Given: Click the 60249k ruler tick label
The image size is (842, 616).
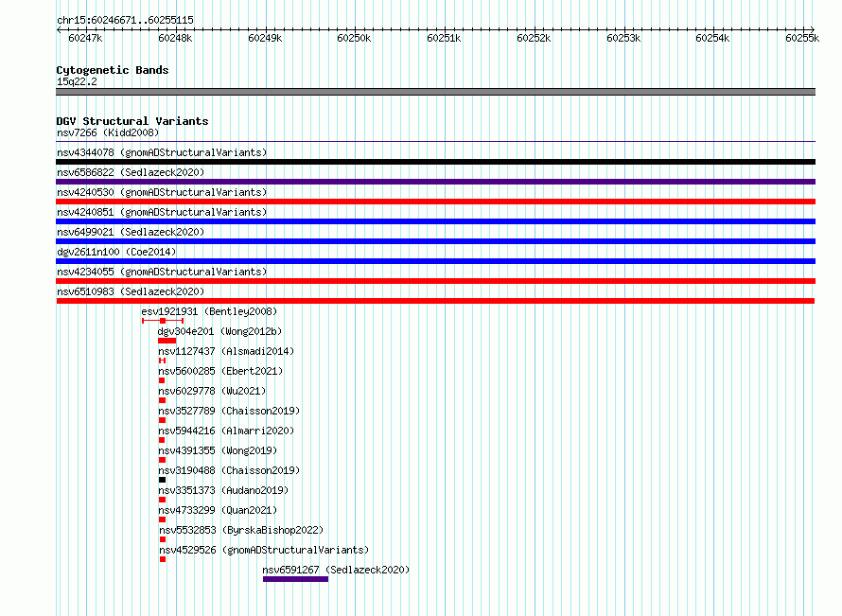Looking at the screenshot, I should pyautogui.click(x=265, y=38).
